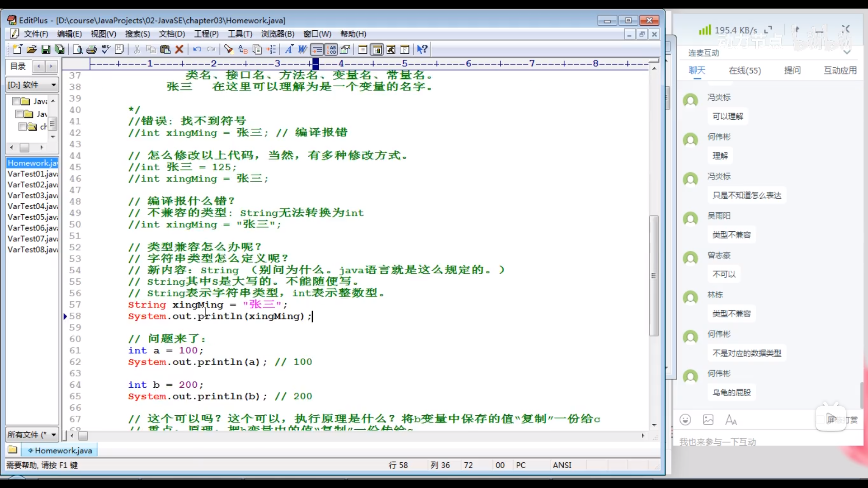Viewport: 868px width, 488px height.
Task: Click the emoji smiley icon in chat
Action: [685, 420]
